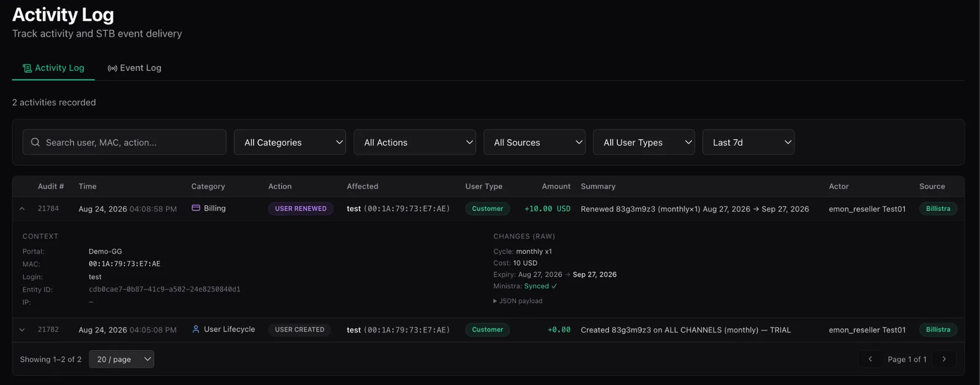Screen dimensions: 980x385
Task: Click the timestamp Aug 24, 2026 04:08:58 PM
Action: (127, 209)
